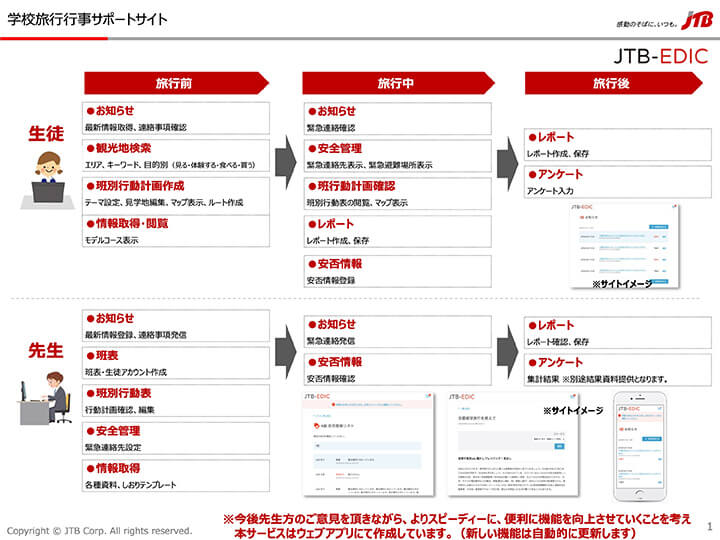
Task: Click 本サービスはウェブアプリ footnote line
Action: tap(435, 533)
